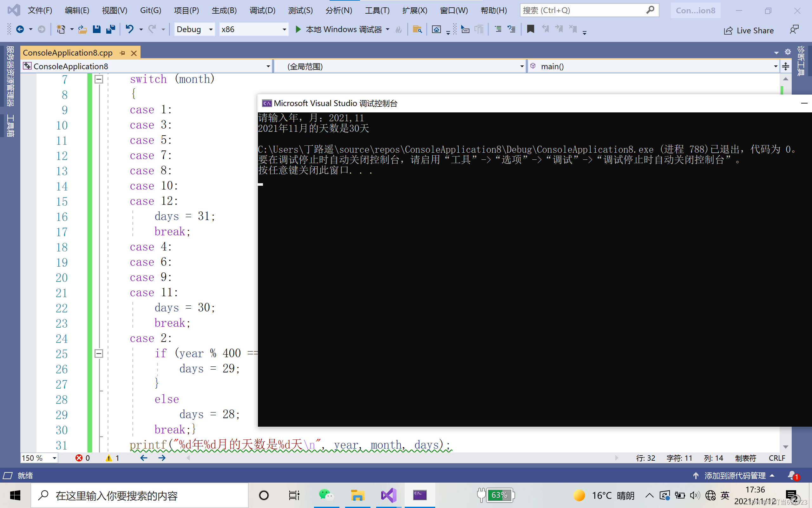Click the volume icon in system tray
The image size is (812, 508).
point(695,495)
